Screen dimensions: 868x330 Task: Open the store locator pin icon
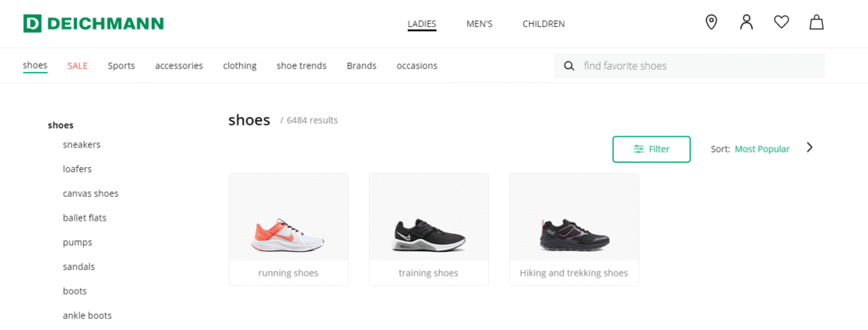point(711,22)
